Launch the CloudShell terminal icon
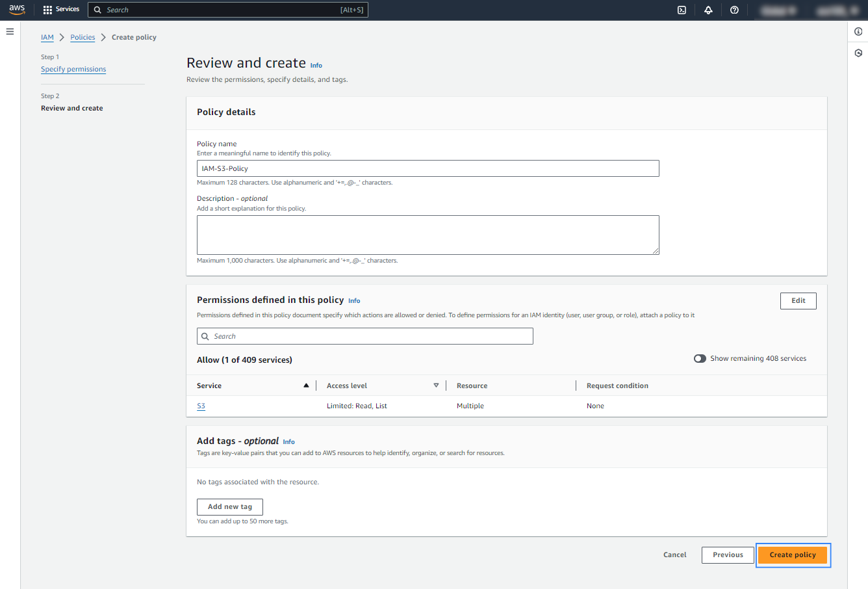Viewport: 868px width, 589px height. point(682,10)
